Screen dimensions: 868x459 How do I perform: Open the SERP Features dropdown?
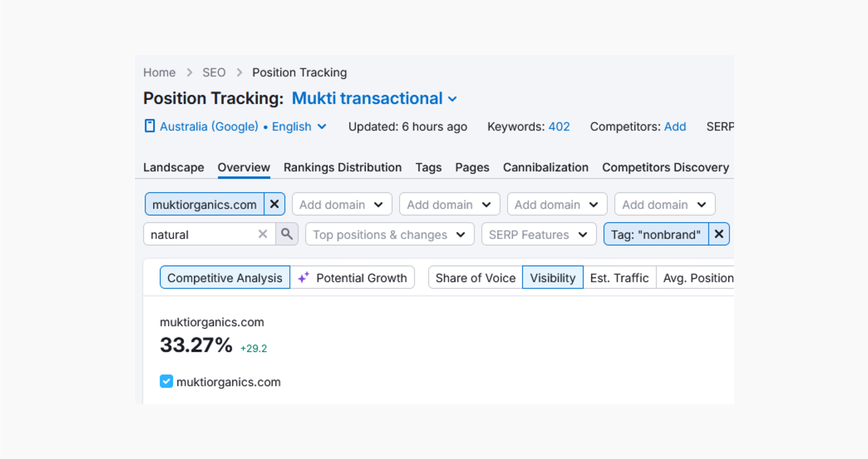pyautogui.click(x=539, y=234)
